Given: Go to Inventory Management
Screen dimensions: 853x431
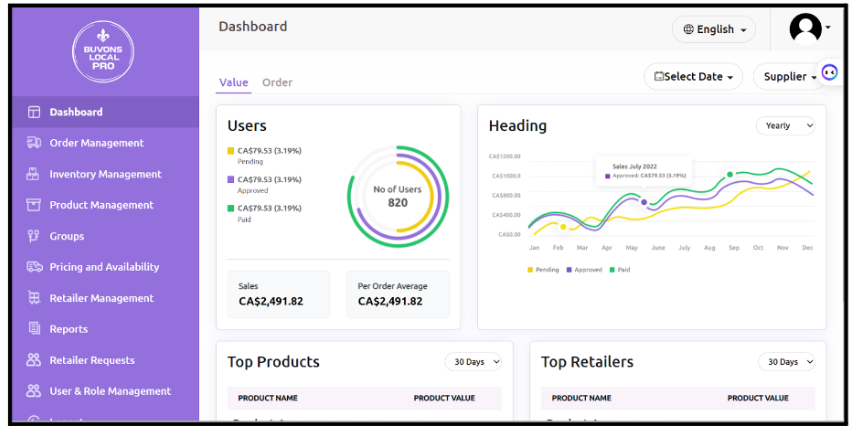Looking at the screenshot, I should pos(105,174).
